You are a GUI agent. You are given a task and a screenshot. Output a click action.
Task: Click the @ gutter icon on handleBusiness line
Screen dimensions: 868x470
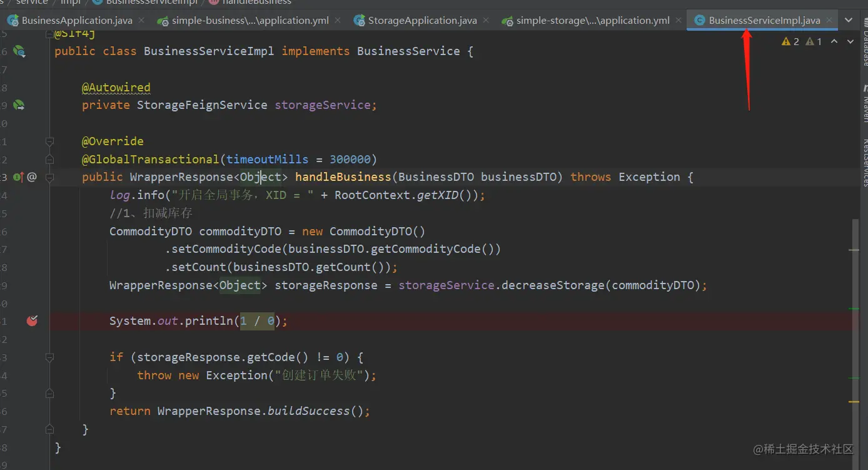(32, 177)
